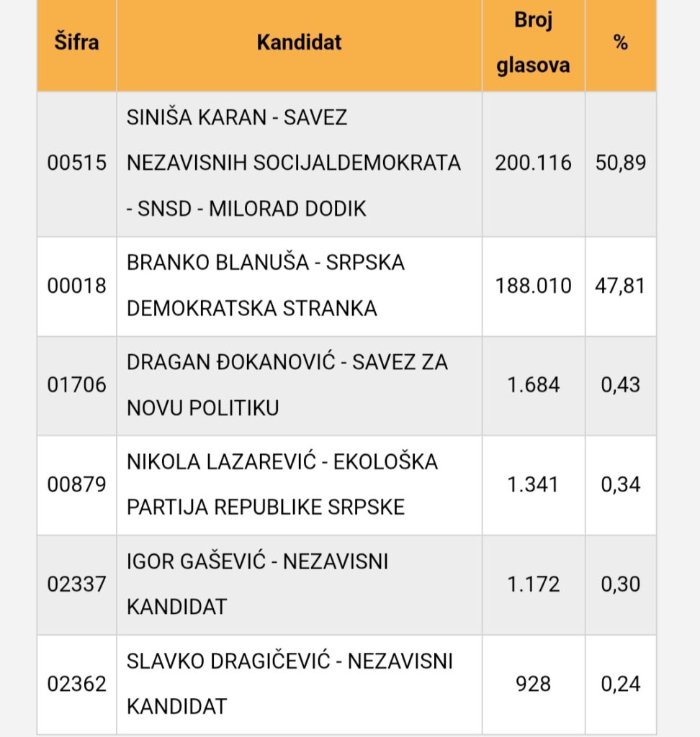
Task: Click vote count 188.010
Action: click(x=533, y=286)
